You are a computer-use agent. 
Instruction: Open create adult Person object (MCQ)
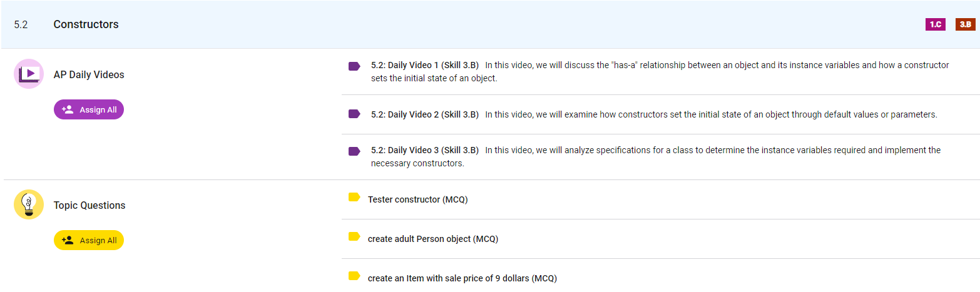432,239
